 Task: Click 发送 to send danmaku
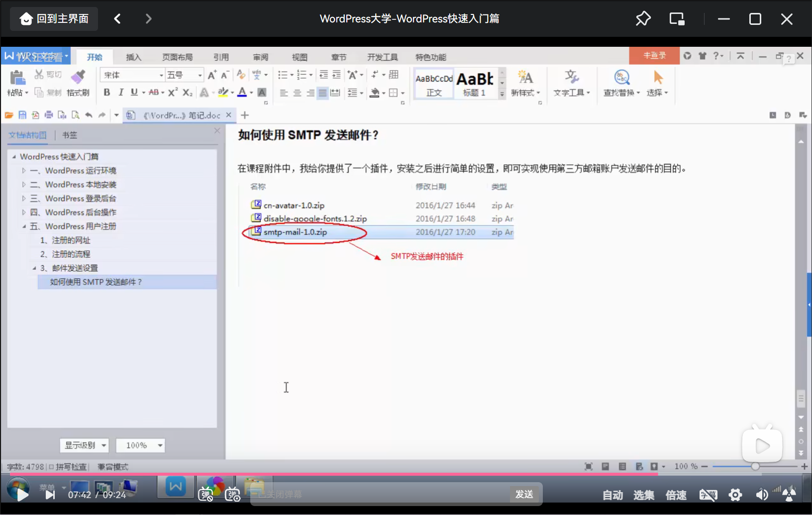524,494
